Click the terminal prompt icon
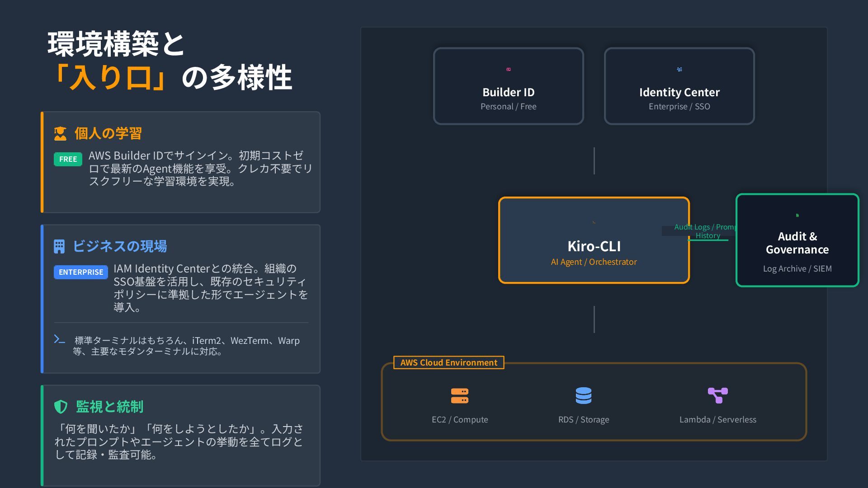 tap(59, 339)
